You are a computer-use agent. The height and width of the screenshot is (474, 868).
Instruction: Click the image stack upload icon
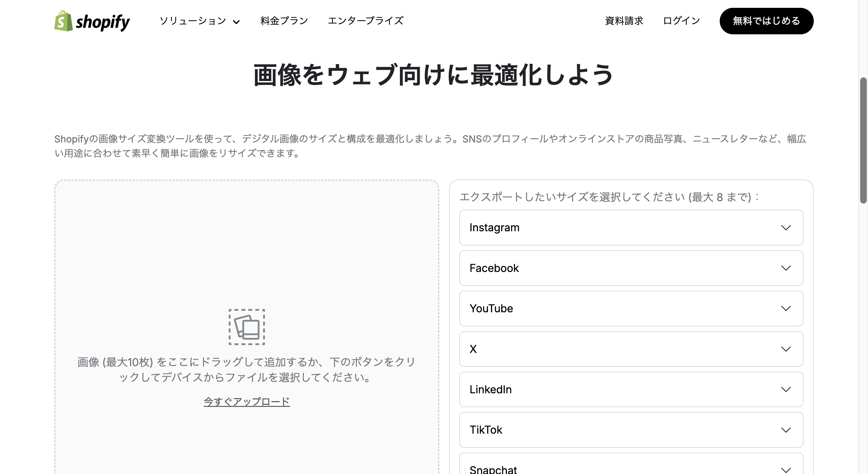247,327
